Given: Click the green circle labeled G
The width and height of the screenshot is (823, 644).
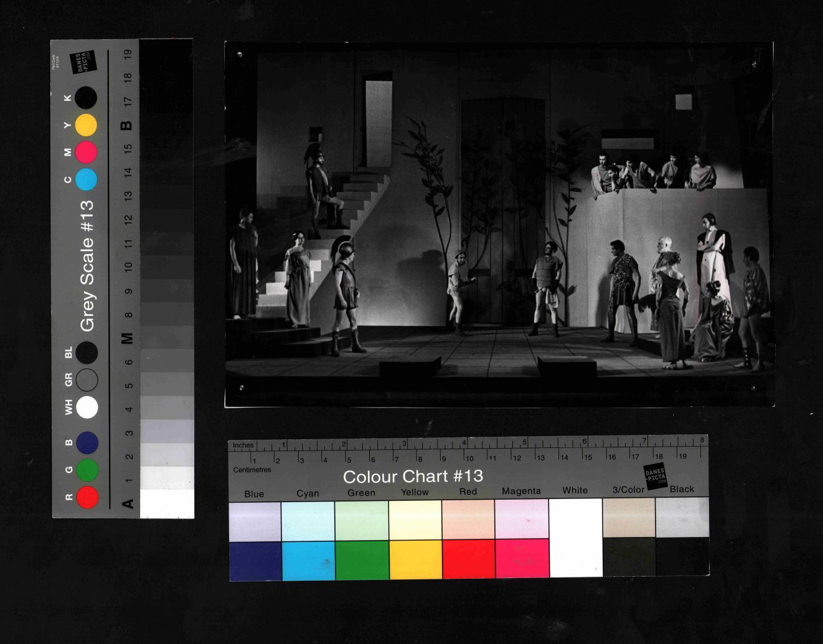Looking at the screenshot, I should [x=87, y=470].
